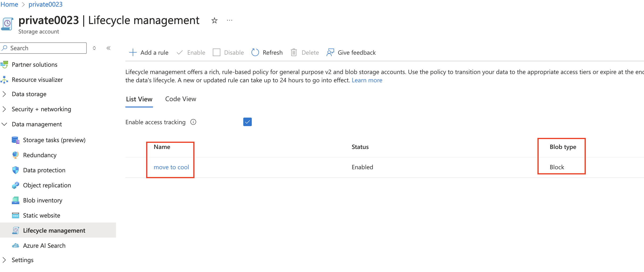The width and height of the screenshot is (644, 272).
Task: Click the Object replication icon
Action: coord(16,185)
